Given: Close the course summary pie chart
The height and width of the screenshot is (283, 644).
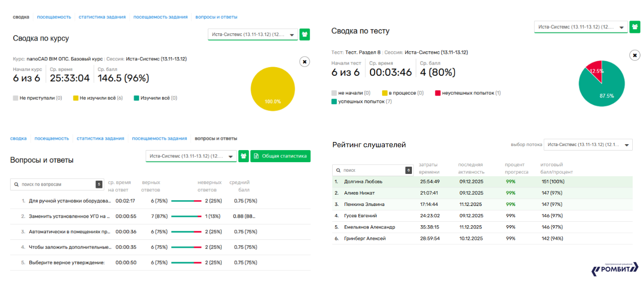Looking at the screenshot, I should [305, 62].
